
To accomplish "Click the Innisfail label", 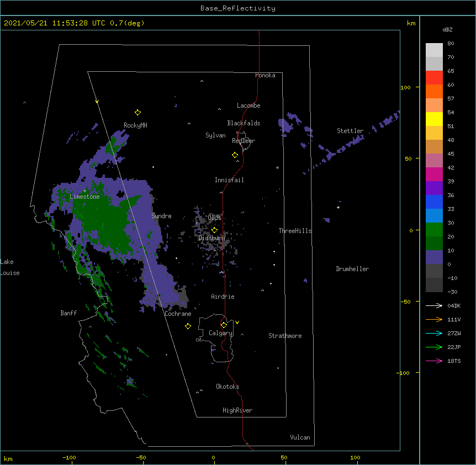I will (229, 180).
